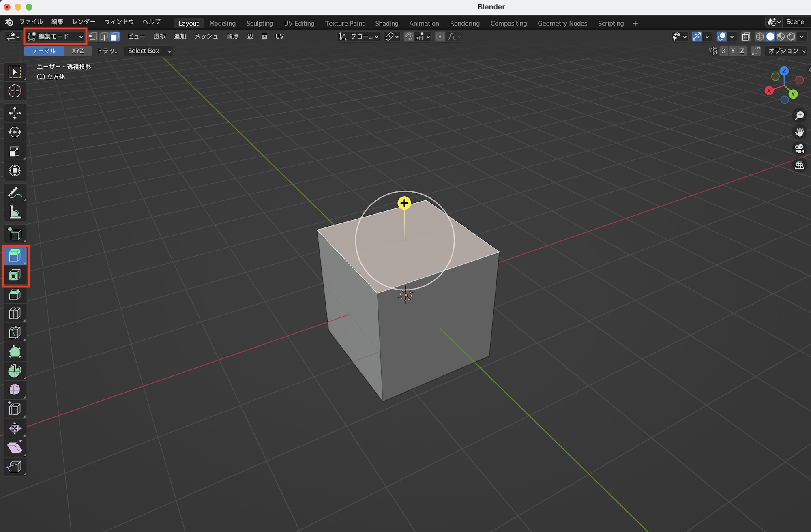Click the Z axis on the navigation gizmo
This screenshot has width=811, height=532.
[784, 71]
